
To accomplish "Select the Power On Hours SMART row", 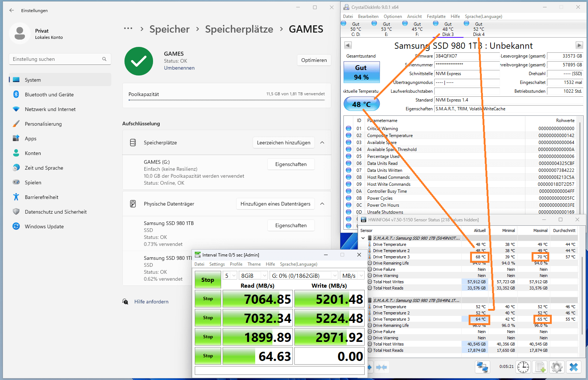I will pyautogui.click(x=461, y=205).
